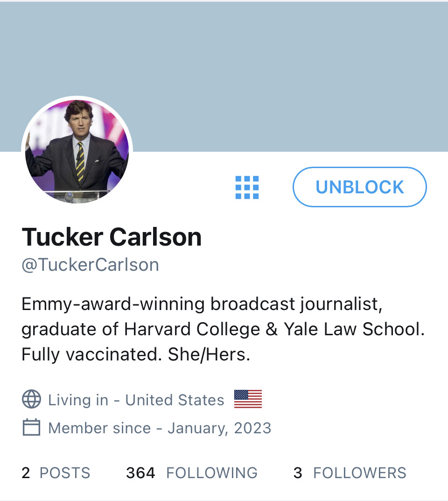The height and width of the screenshot is (501, 448).
Task: Click the 2 posts count number
Action: click(26, 473)
